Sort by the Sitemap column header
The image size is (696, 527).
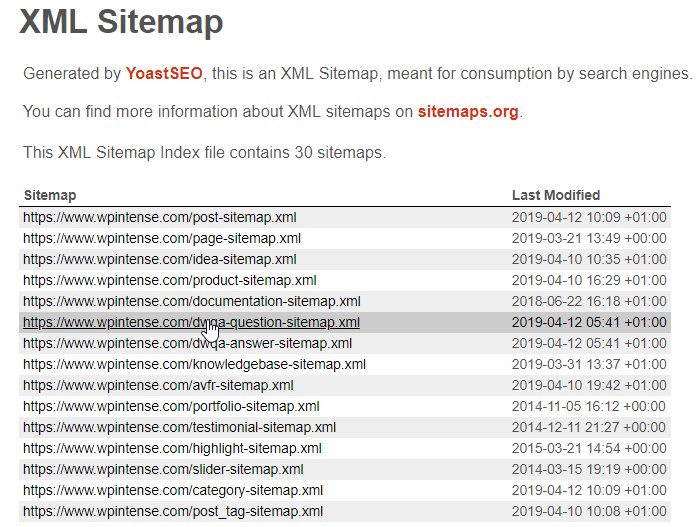pos(50,195)
